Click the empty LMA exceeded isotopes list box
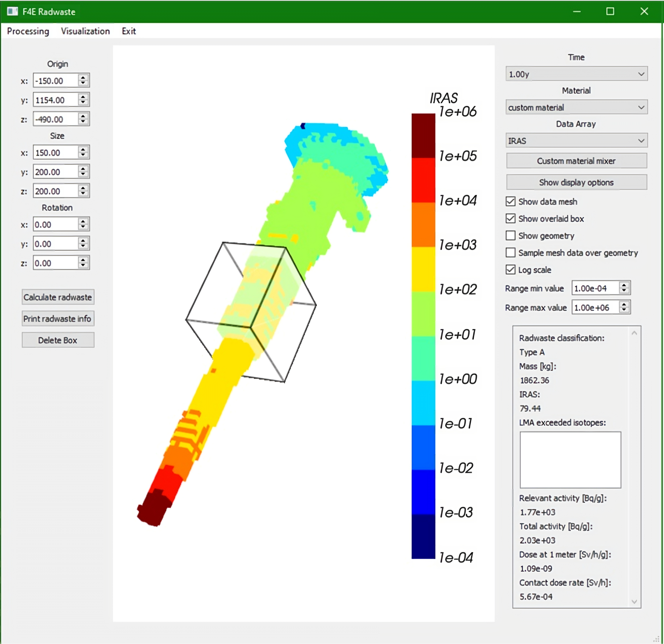This screenshot has height=644, width=664. (570, 460)
